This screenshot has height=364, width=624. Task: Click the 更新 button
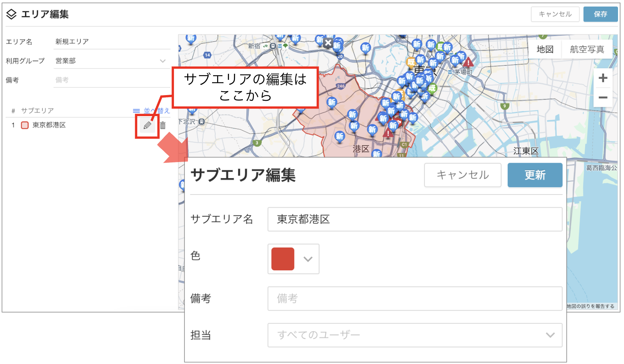[x=535, y=175]
